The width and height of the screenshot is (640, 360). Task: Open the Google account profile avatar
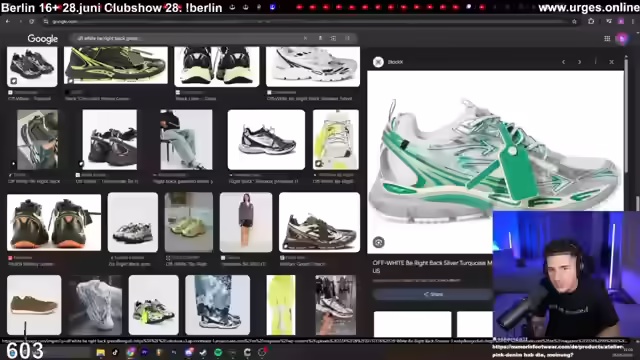coord(622,38)
